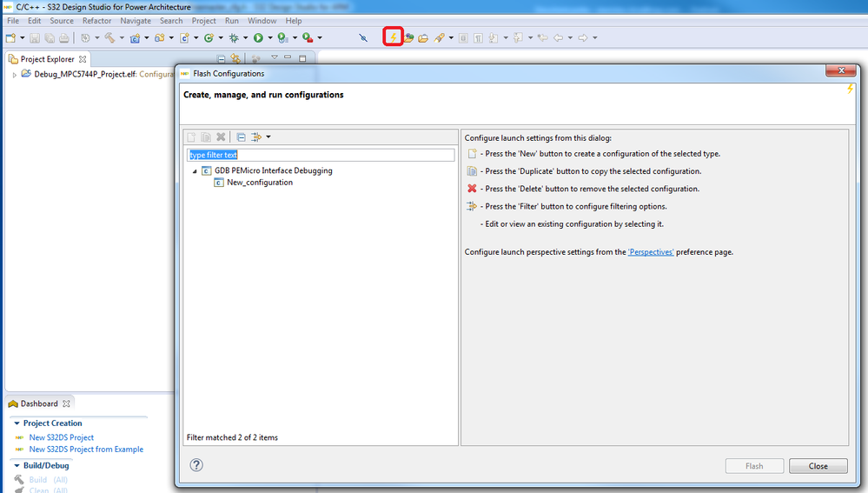Click the Open folder toolbar icon
This screenshot has height=493, width=868.
click(423, 37)
